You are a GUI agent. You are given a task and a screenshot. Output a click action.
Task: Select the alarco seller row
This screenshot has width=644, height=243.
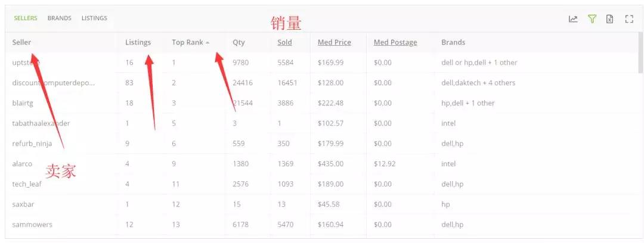tap(322, 164)
